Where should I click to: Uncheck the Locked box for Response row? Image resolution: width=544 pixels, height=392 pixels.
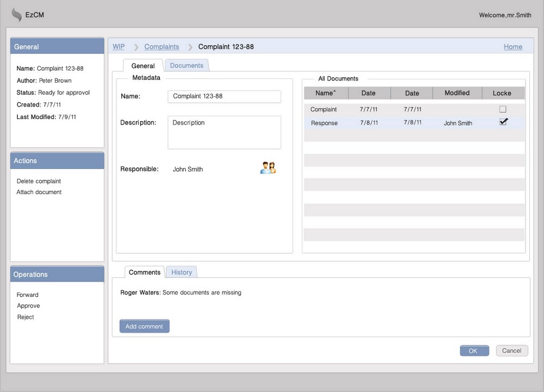pyautogui.click(x=503, y=122)
